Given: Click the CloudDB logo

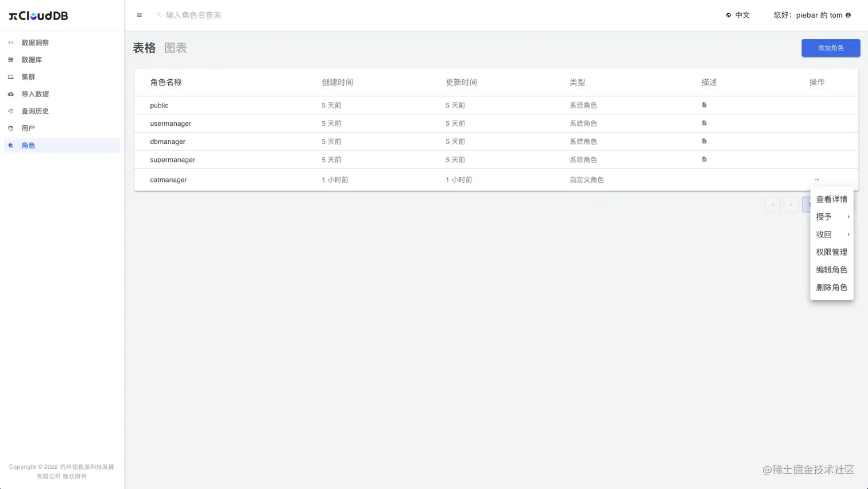Looking at the screenshot, I should [38, 16].
